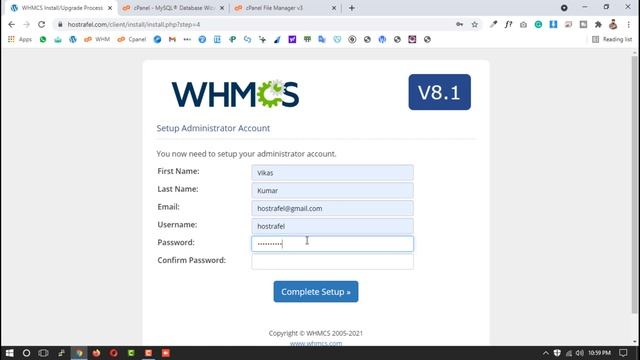Open Task View in the taskbar

pyautogui.click(x=43, y=353)
